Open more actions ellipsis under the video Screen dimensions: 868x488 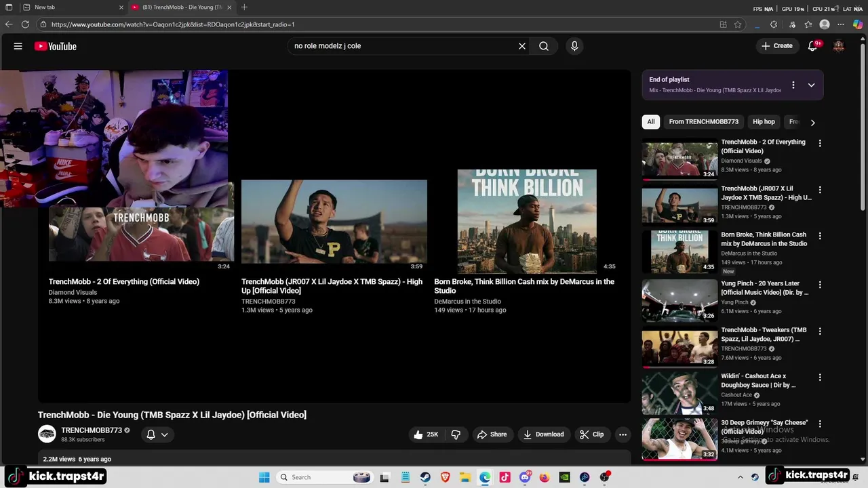click(623, 434)
